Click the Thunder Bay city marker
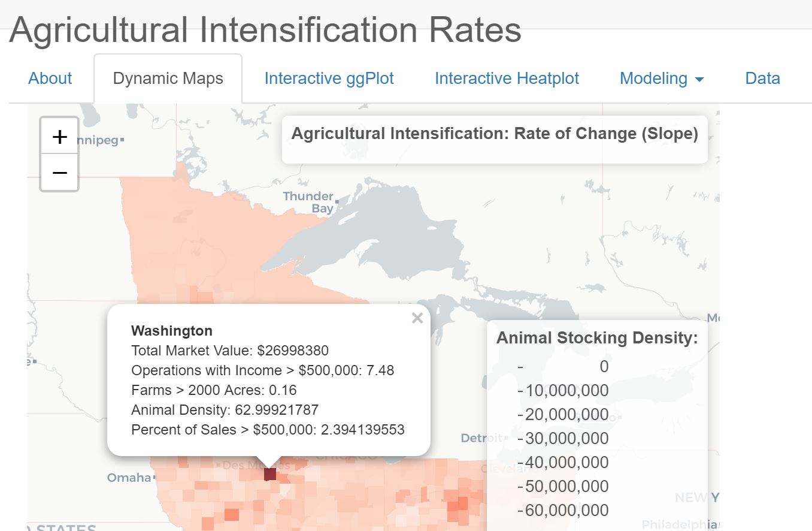Screen dimensions: 812x531 click(x=338, y=202)
